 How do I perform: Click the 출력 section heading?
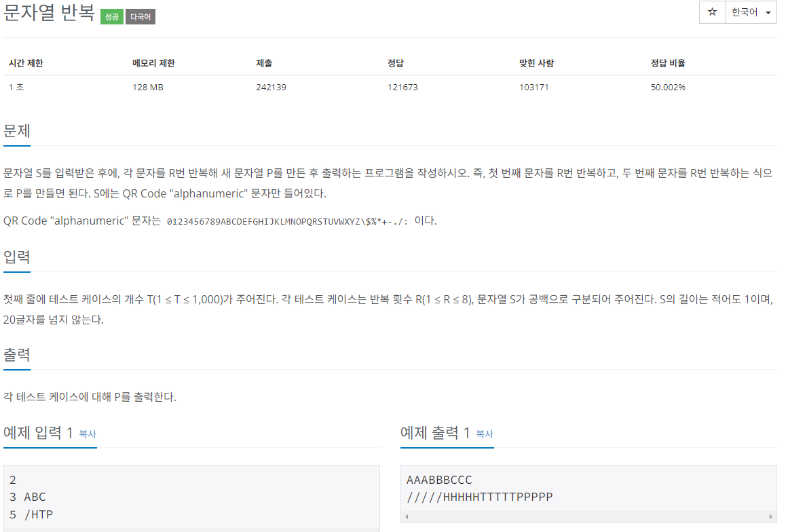pyautogui.click(x=16, y=355)
